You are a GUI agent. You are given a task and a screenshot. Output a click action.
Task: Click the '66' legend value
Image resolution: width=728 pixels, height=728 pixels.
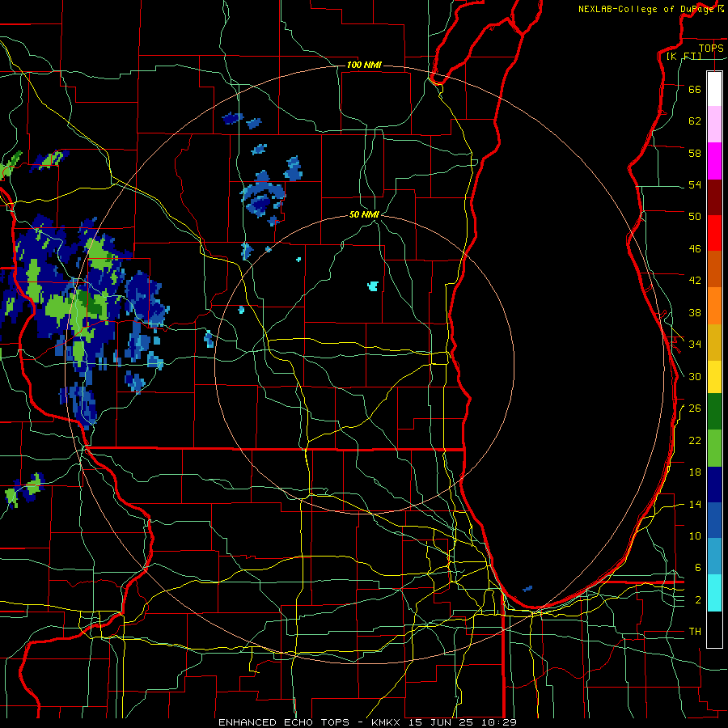695,89
